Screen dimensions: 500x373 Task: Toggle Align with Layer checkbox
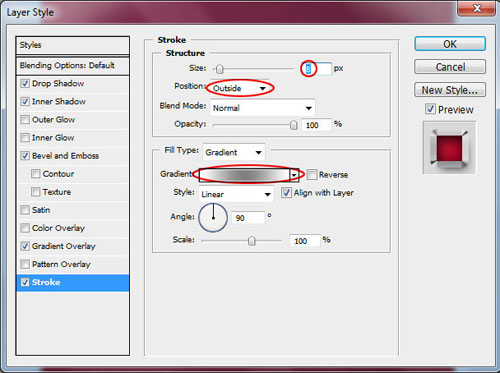[x=286, y=192]
